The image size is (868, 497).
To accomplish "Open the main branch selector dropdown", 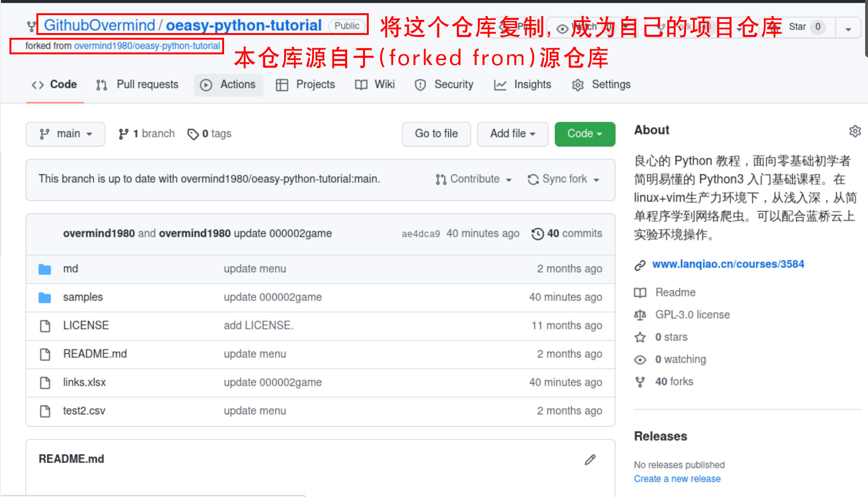I will [x=65, y=134].
